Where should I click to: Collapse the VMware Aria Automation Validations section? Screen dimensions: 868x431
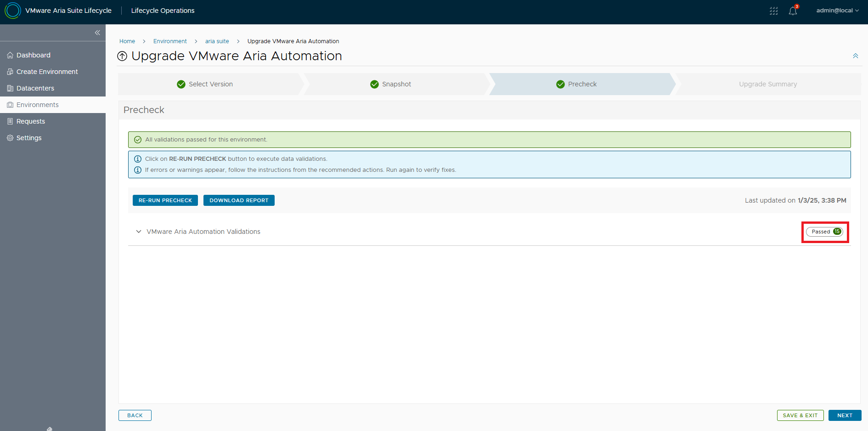point(139,232)
